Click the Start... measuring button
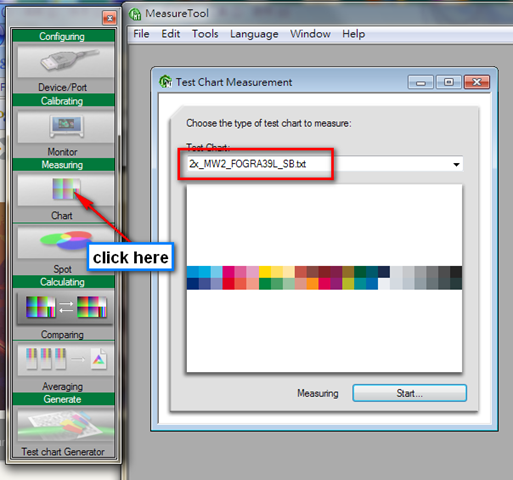Image resolution: width=513 pixels, height=480 pixels. coord(410,393)
